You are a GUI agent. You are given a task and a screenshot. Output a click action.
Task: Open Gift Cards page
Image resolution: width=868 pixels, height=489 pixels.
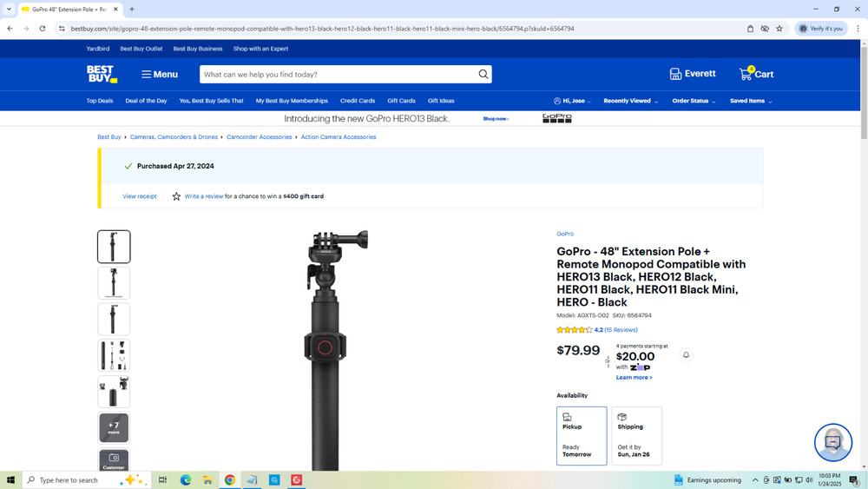401,101
